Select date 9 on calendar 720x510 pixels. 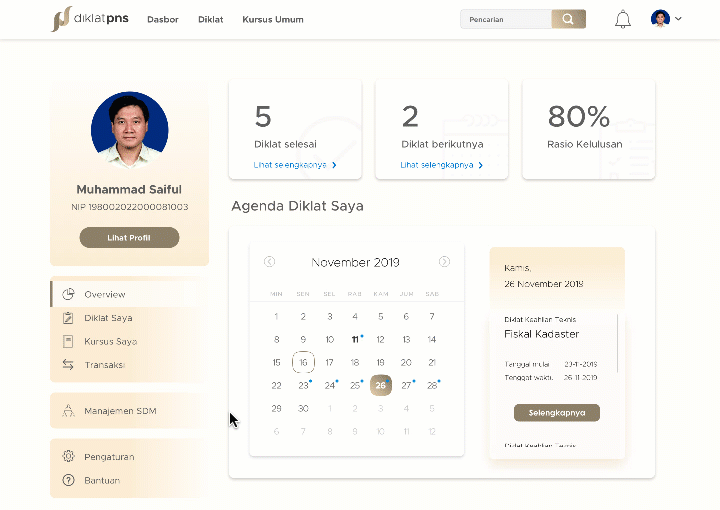(303, 340)
